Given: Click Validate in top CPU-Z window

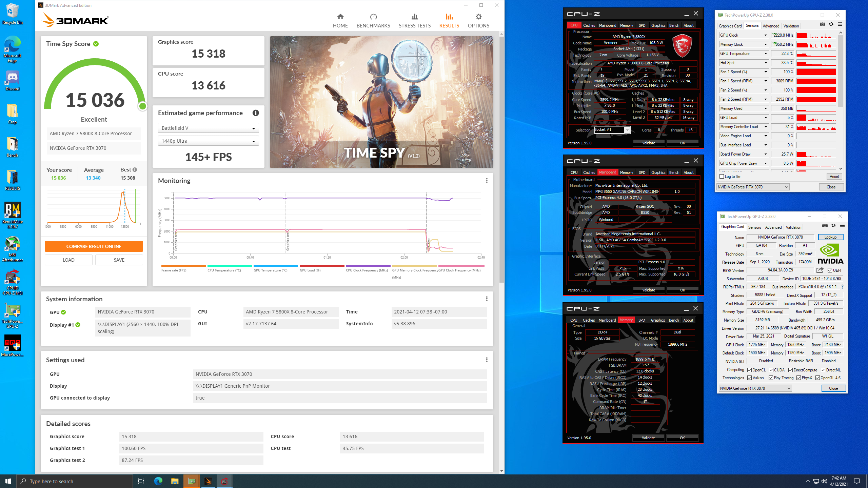Looking at the screenshot, I should [648, 143].
